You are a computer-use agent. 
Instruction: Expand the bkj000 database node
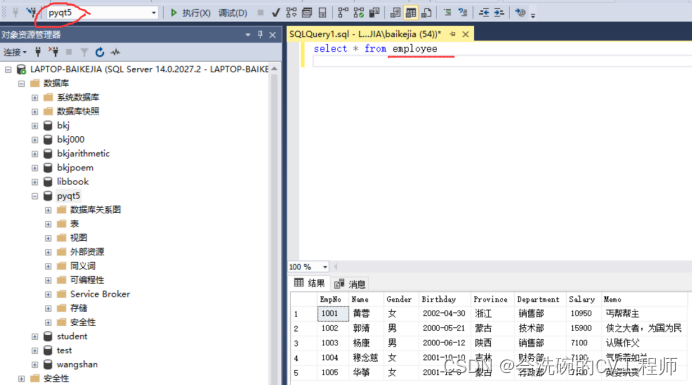[x=34, y=140]
